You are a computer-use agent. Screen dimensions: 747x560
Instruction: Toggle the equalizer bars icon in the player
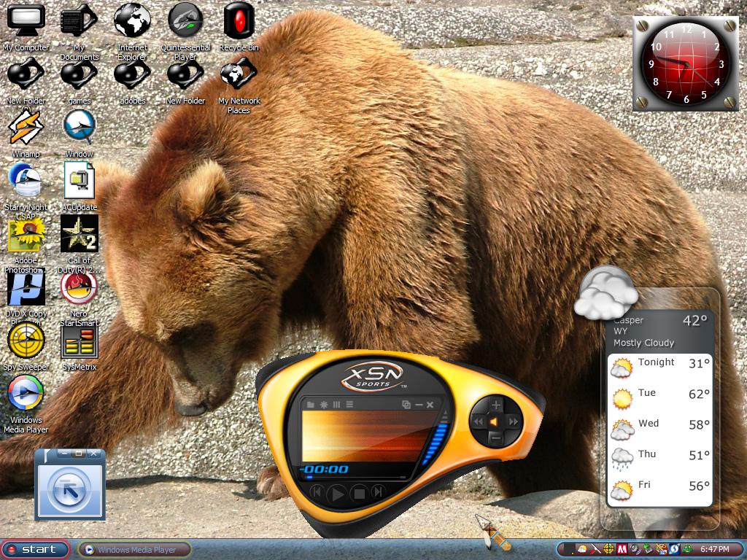336,405
